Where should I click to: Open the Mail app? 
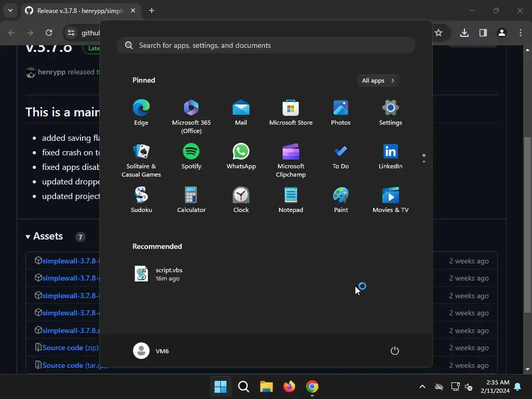241,113
